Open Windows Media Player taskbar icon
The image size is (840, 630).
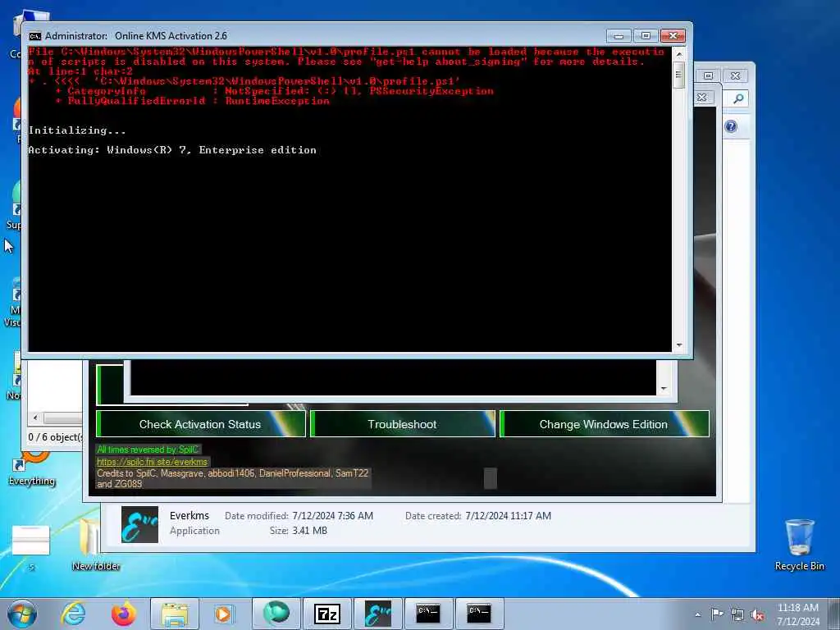click(223, 614)
